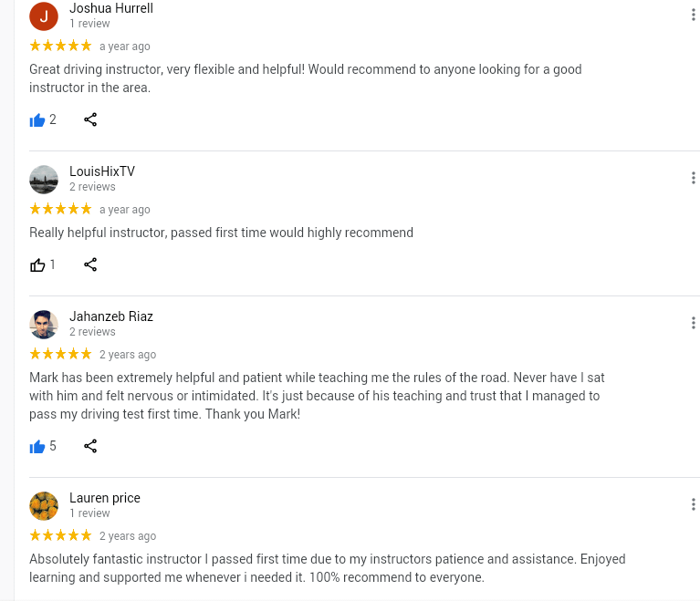Image resolution: width=700 pixels, height=601 pixels.
Task: Click Jahanzeb Riaz's five-star rating
Action: [60, 354]
